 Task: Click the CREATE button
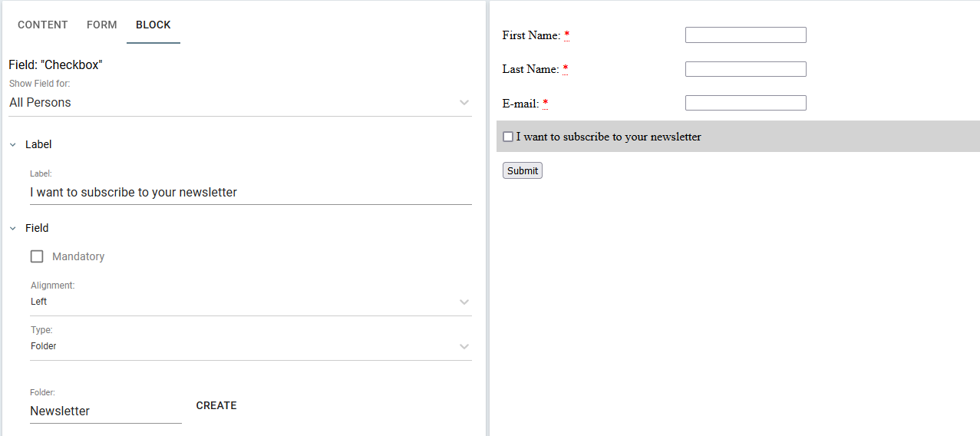tap(216, 405)
